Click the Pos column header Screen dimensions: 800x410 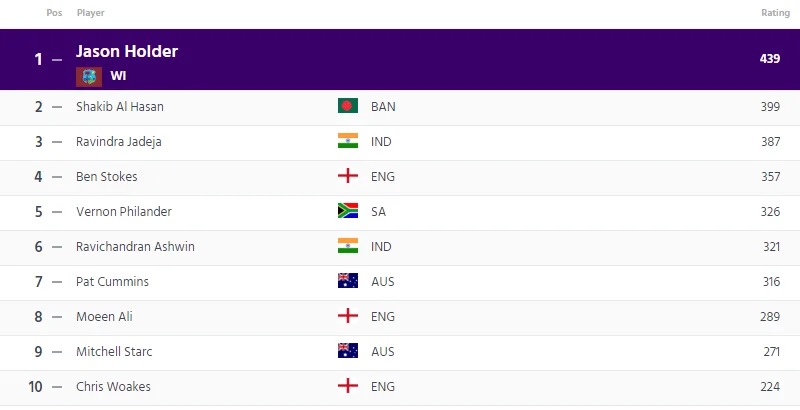point(54,13)
